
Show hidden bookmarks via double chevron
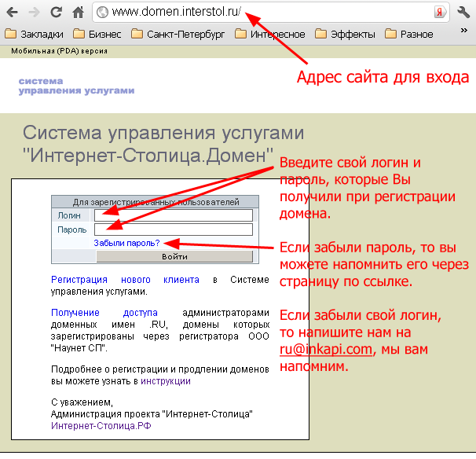(x=463, y=31)
